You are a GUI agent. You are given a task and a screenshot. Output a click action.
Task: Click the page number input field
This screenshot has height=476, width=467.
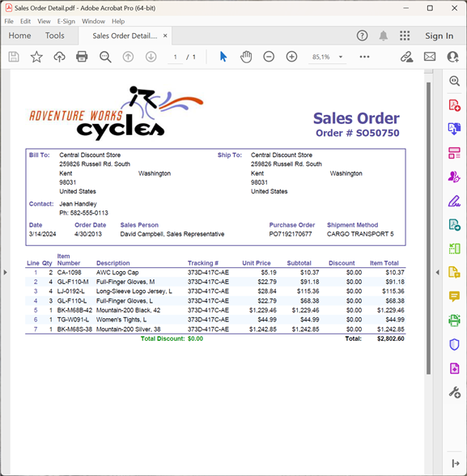pos(175,57)
